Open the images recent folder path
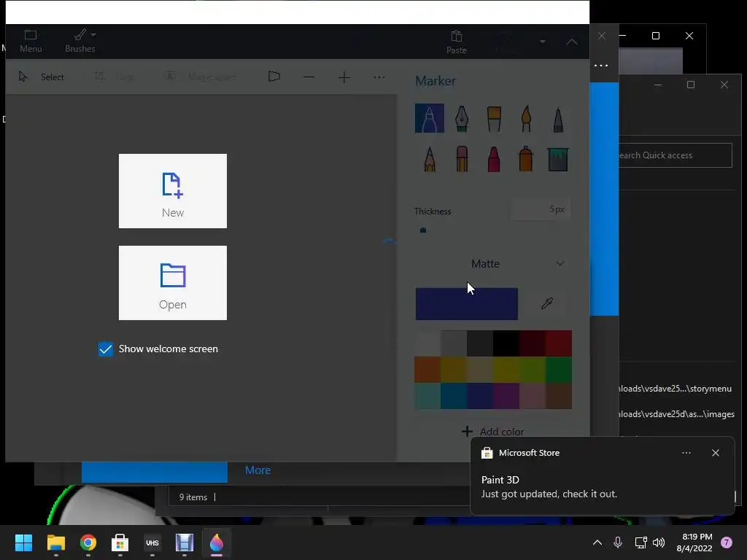The height and width of the screenshot is (560, 747). pyautogui.click(x=676, y=414)
